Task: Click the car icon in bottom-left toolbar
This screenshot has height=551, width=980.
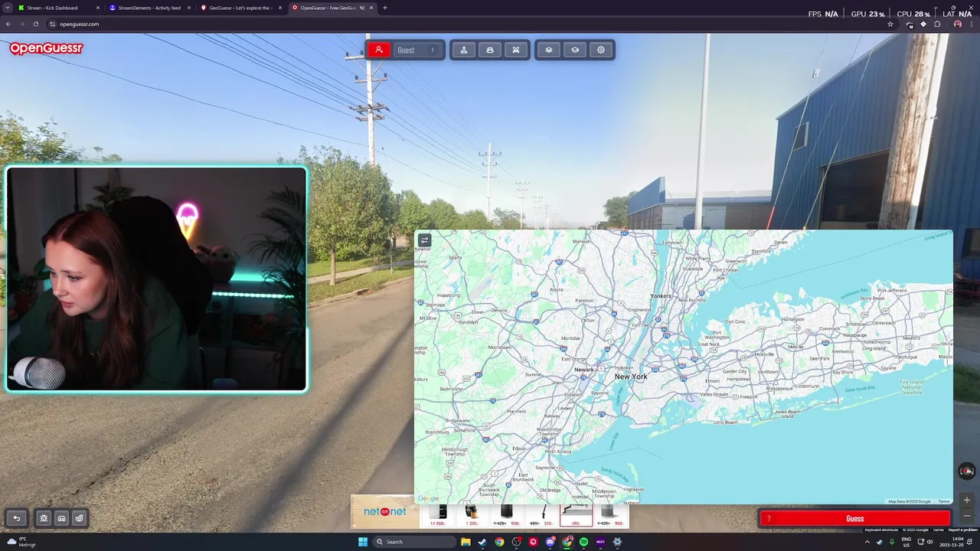Action: [x=61, y=518]
